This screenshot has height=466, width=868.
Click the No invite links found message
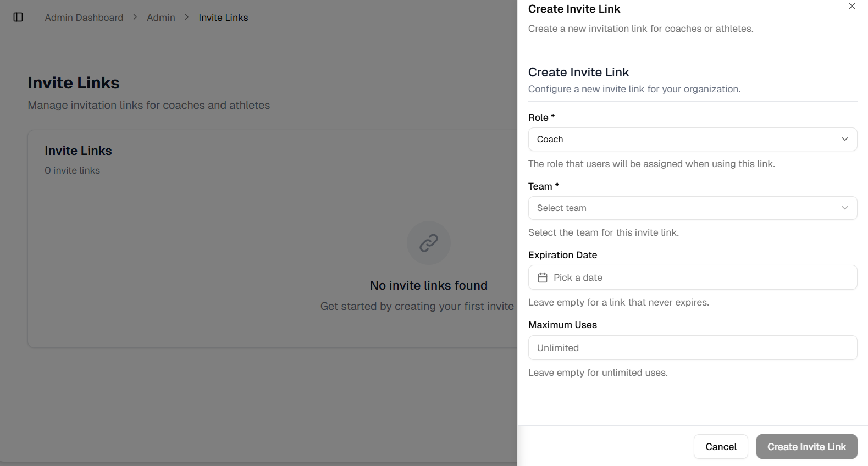(x=429, y=285)
